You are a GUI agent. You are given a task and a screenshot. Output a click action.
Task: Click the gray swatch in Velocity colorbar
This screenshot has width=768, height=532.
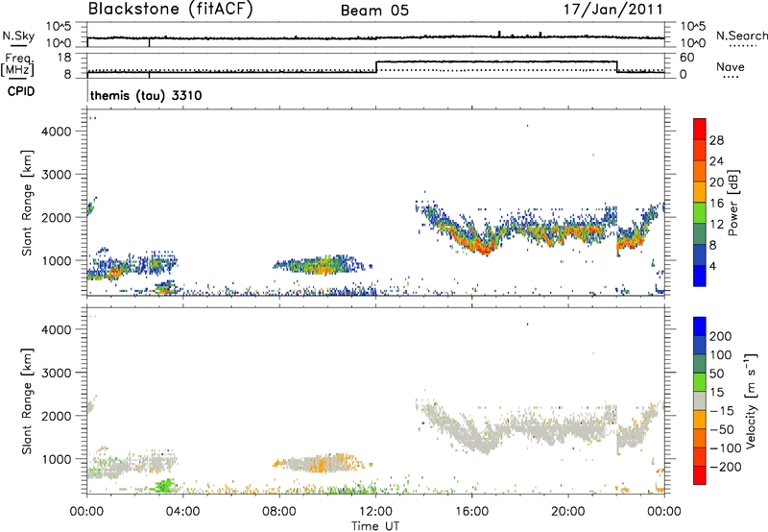pyautogui.click(x=700, y=400)
